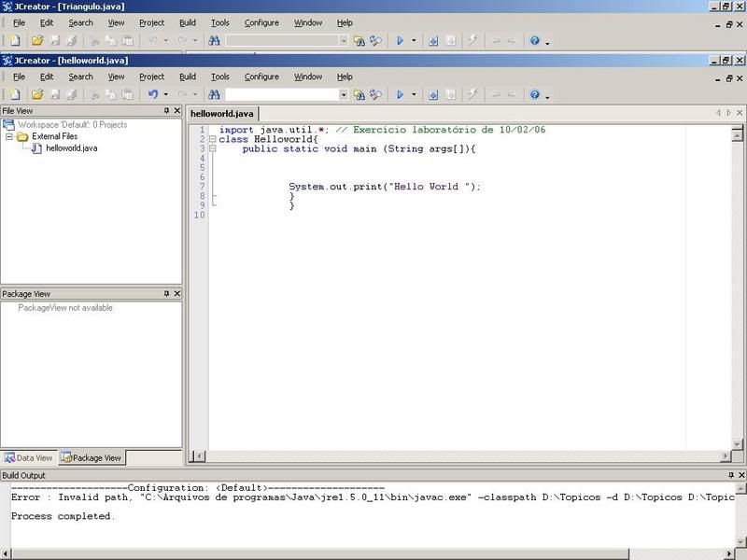Toggle auto-hide pin on File View panel
Image resolution: width=747 pixels, height=560 pixels.
tap(166, 111)
